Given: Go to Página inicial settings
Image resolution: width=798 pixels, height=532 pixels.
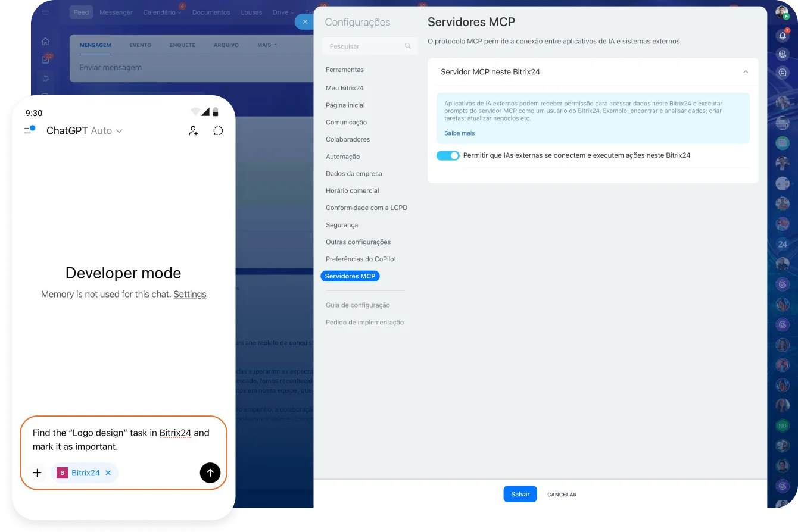Looking at the screenshot, I should 345,105.
